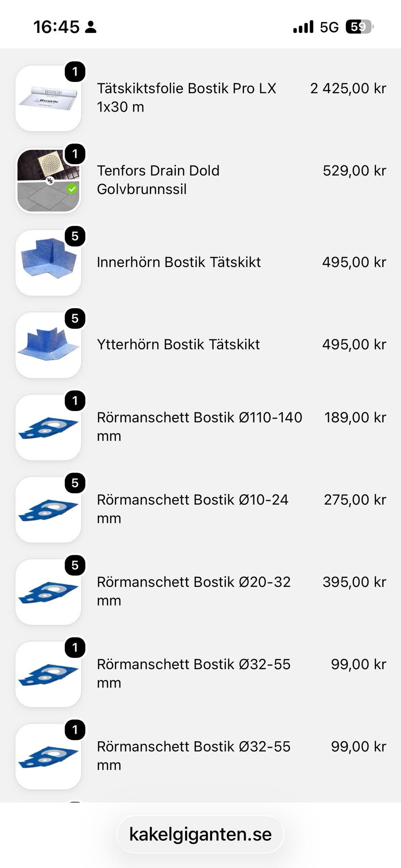This screenshot has height=868, width=401.
Task: Tap the Rörmanschett Bostik Ø20-32 mm title
Action: click(194, 591)
